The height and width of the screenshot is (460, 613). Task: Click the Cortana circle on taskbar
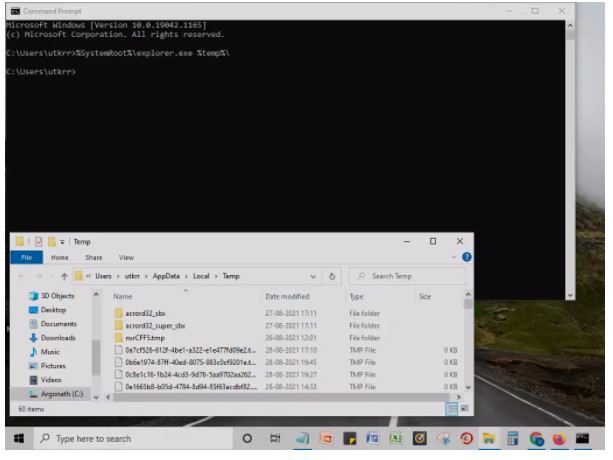pos(247,439)
